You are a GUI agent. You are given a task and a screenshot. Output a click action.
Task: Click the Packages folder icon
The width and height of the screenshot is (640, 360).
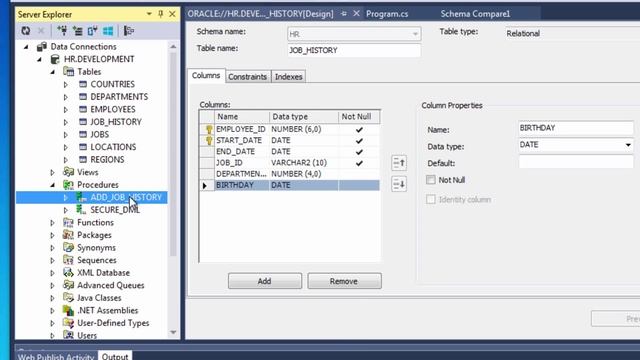coord(68,235)
